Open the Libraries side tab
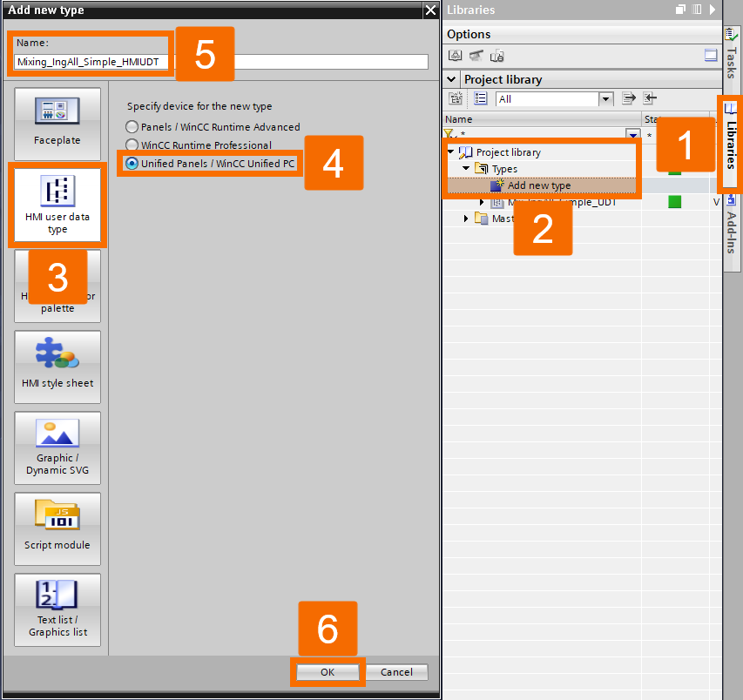 pyautogui.click(x=731, y=144)
